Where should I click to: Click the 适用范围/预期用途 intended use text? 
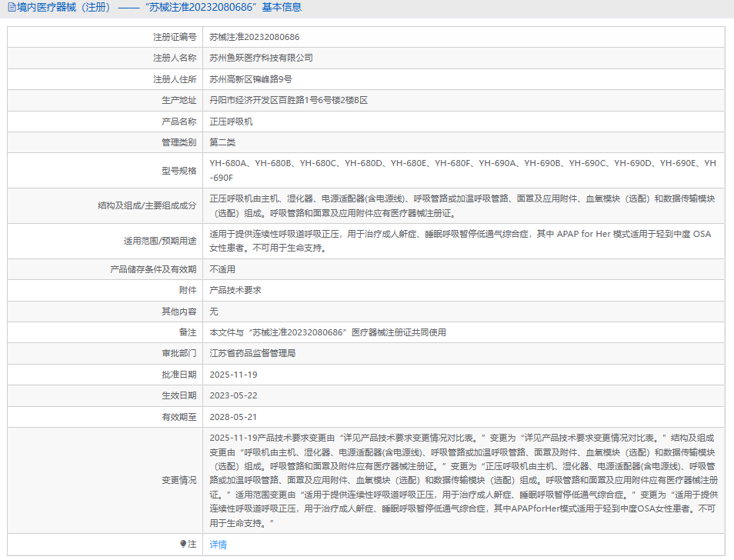[460, 241]
